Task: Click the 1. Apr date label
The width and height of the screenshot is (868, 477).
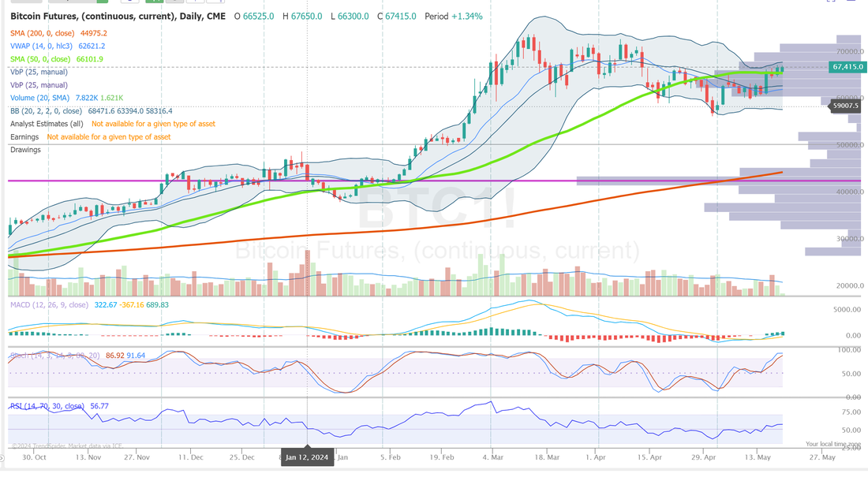Action: [596, 457]
